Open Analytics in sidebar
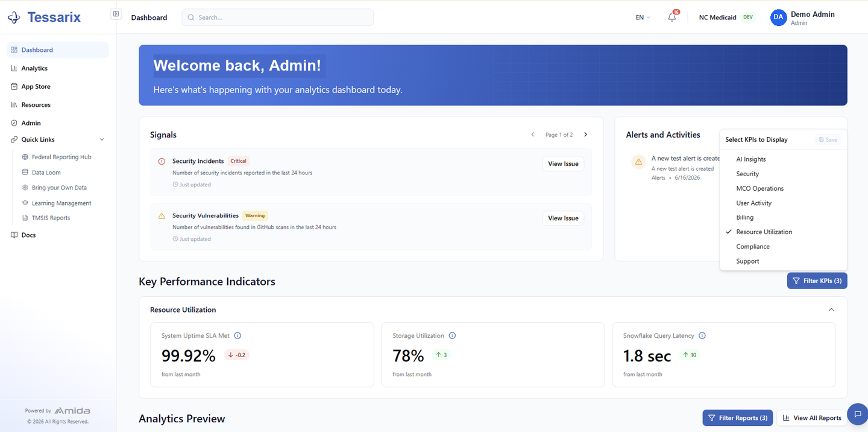868x432 pixels. pyautogui.click(x=58, y=68)
